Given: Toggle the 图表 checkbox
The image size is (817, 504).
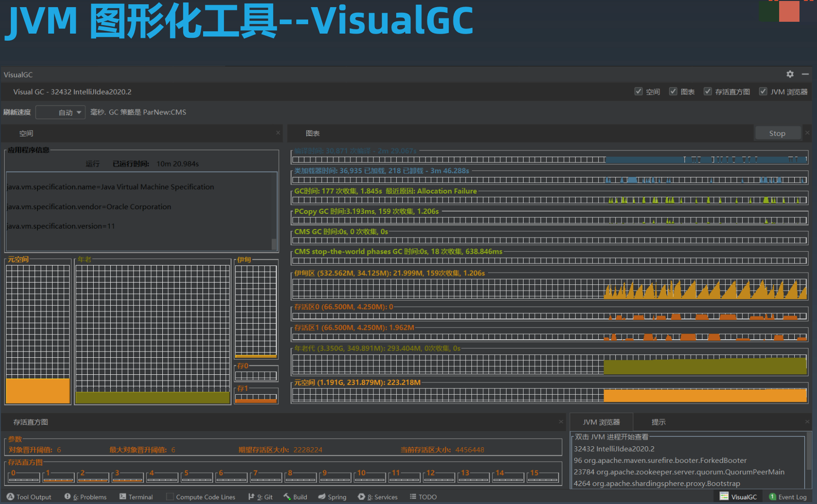Looking at the screenshot, I should tap(673, 91).
